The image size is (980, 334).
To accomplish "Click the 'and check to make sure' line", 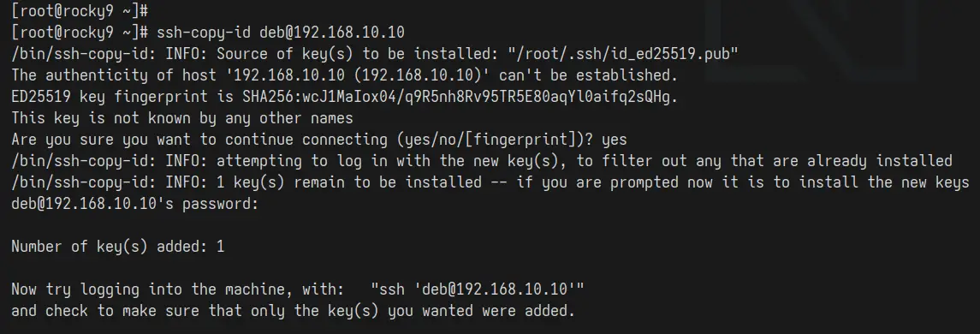I will click(x=293, y=310).
